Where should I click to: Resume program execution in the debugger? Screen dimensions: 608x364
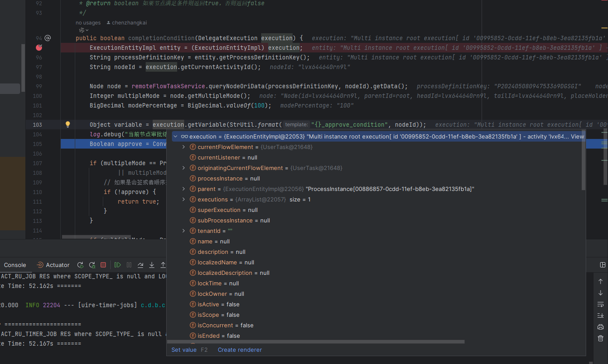(x=117, y=265)
